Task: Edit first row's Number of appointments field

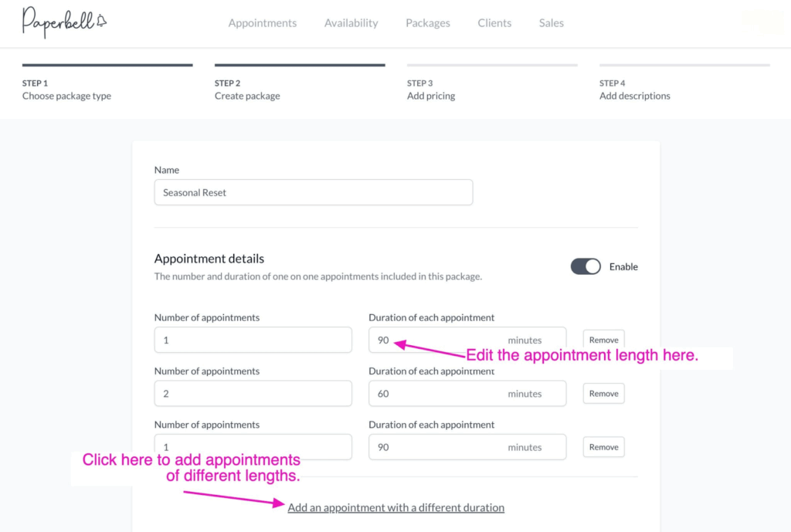Action: click(253, 340)
